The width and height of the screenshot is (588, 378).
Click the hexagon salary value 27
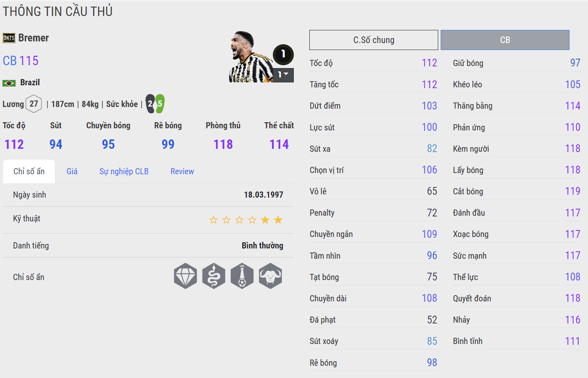tap(34, 104)
